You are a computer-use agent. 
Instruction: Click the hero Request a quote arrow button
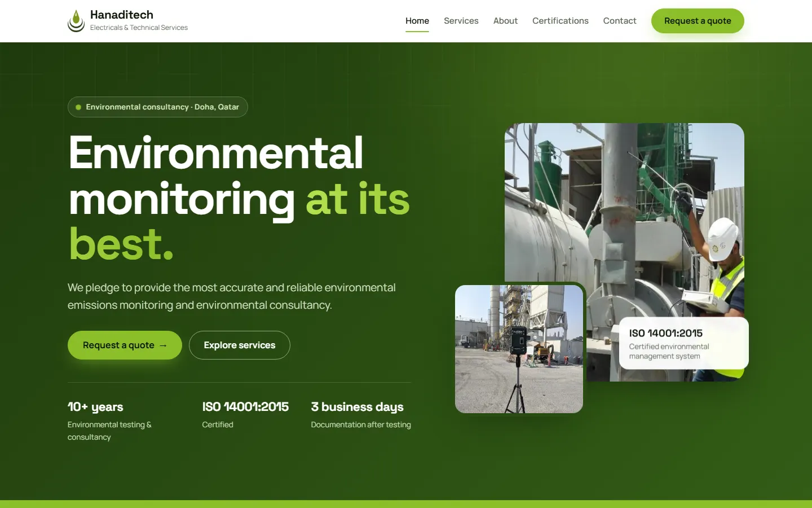click(x=125, y=345)
